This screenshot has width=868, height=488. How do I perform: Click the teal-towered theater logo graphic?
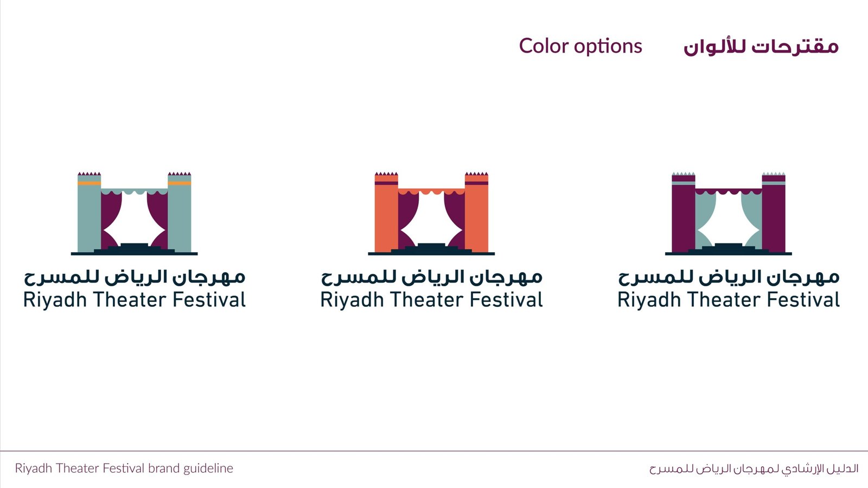pyautogui.click(x=134, y=214)
